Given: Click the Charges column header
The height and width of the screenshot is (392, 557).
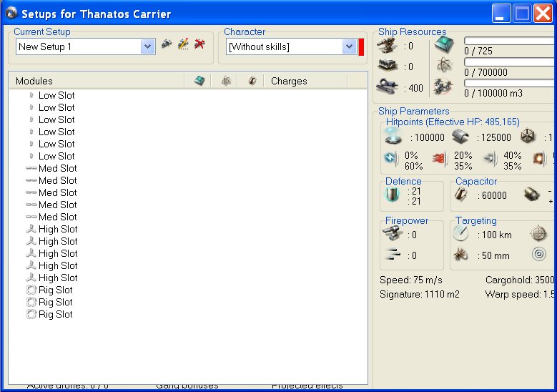Looking at the screenshot, I should click(305, 81).
